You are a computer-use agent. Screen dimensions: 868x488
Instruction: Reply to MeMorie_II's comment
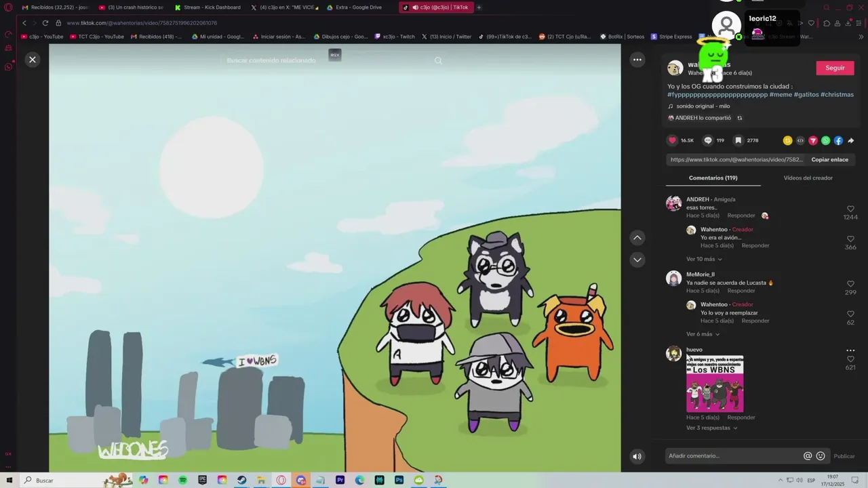pyautogui.click(x=741, y=291)
